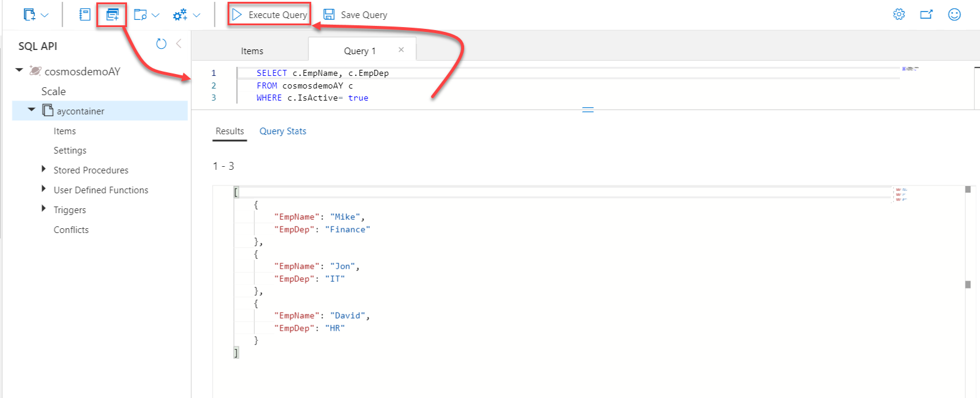This screenshot has width=980, height=398.
Task: Send feedback via the smiley icon
Action: pyautogui.click(x=954, y=14)
